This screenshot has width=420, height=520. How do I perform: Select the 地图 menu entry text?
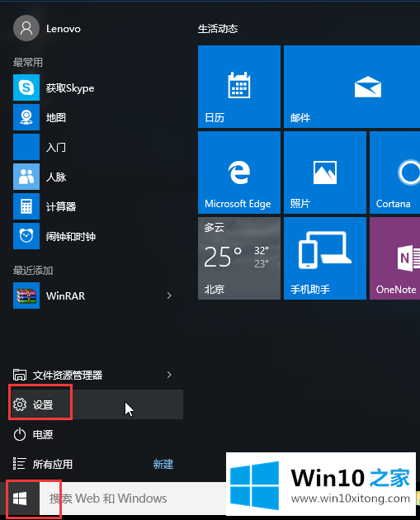click(x=55, y=117)
